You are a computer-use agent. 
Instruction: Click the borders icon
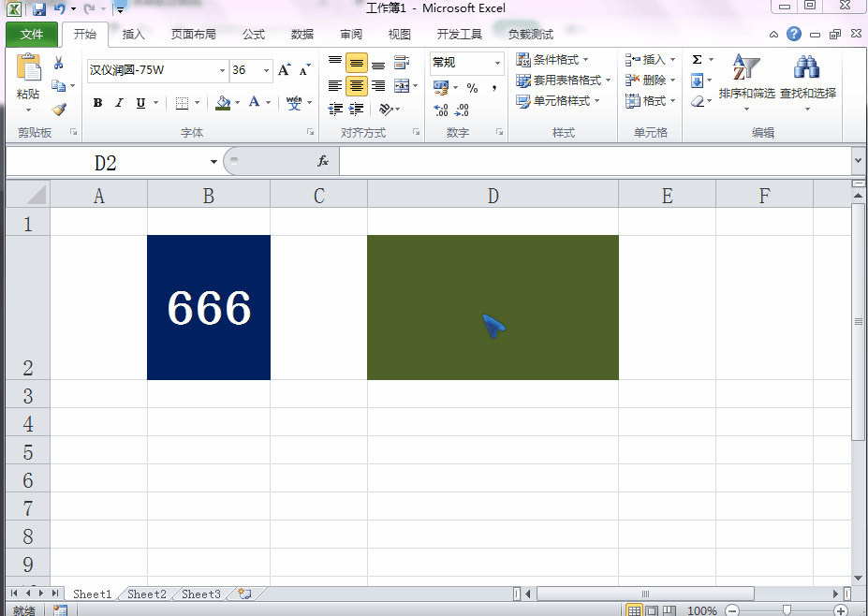[x=182, y=103]
